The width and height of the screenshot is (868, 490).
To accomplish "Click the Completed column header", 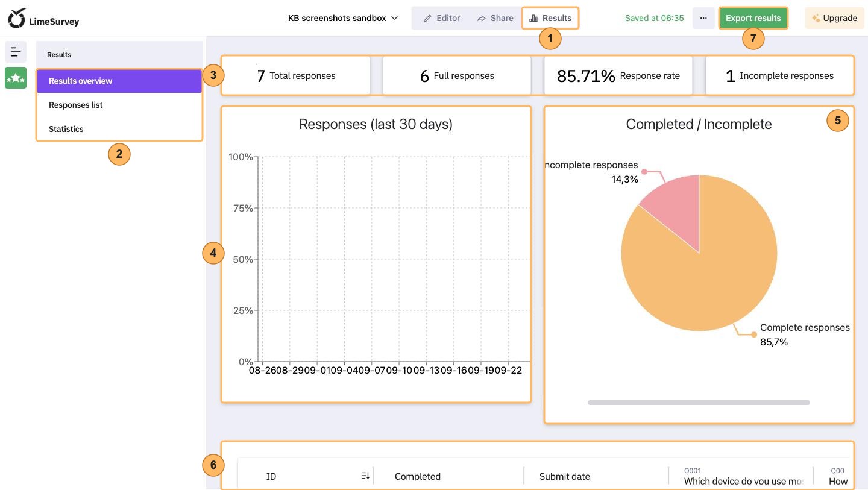I will point(418,476).
